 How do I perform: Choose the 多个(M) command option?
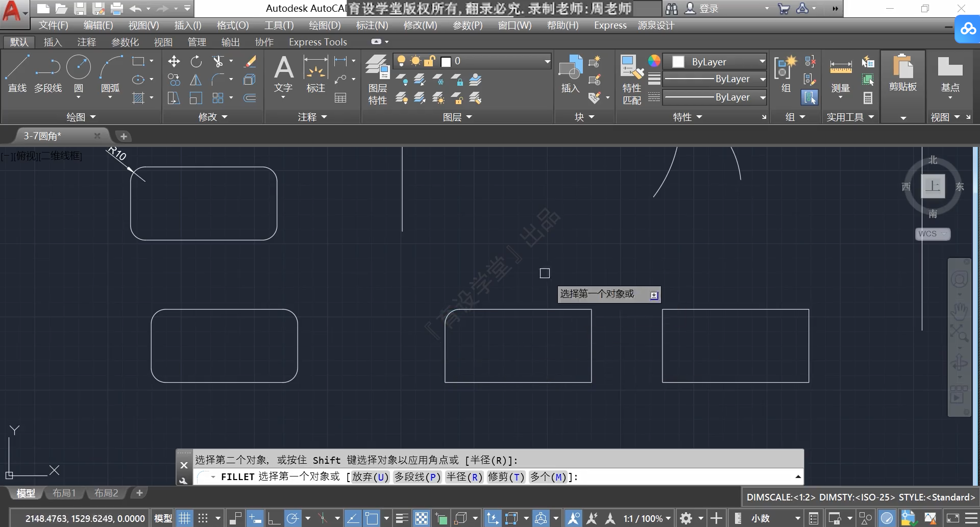click(x=548, y=476)
